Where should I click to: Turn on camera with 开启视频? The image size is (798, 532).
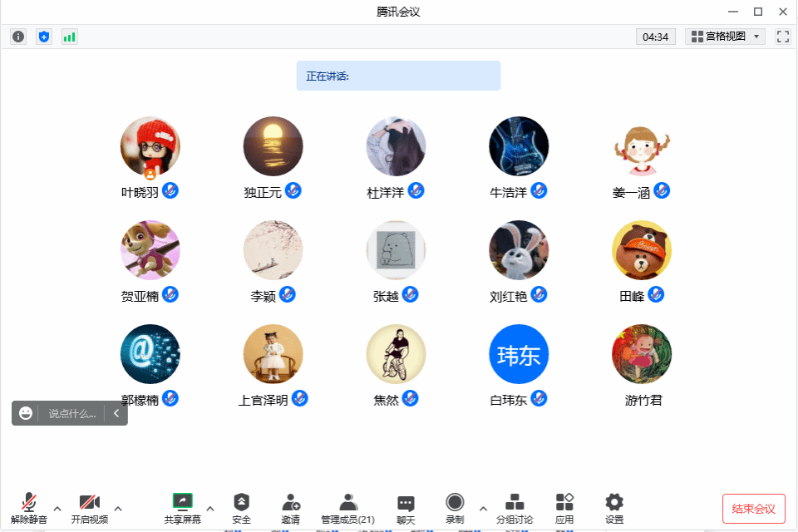pos(89,508)
